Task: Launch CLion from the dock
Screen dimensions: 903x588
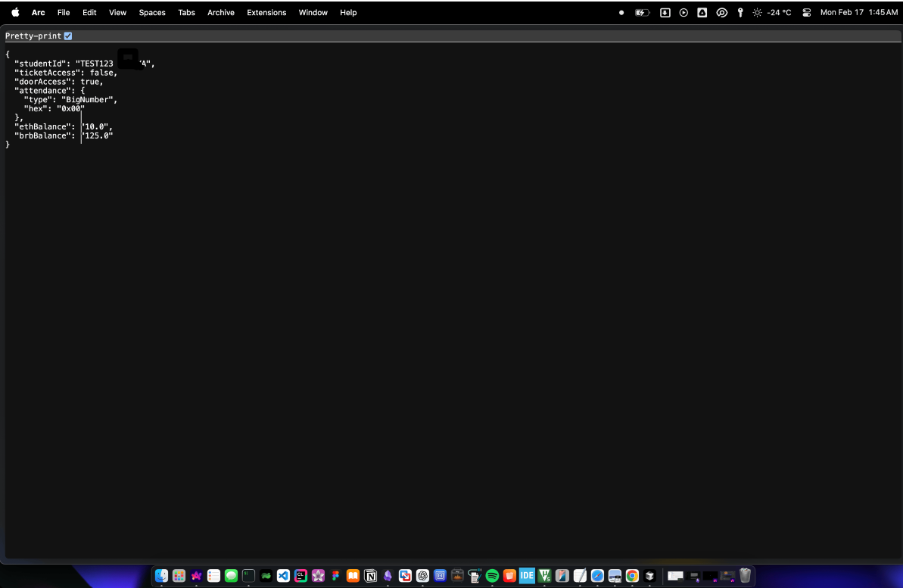Action: click(x=300, y=575)
